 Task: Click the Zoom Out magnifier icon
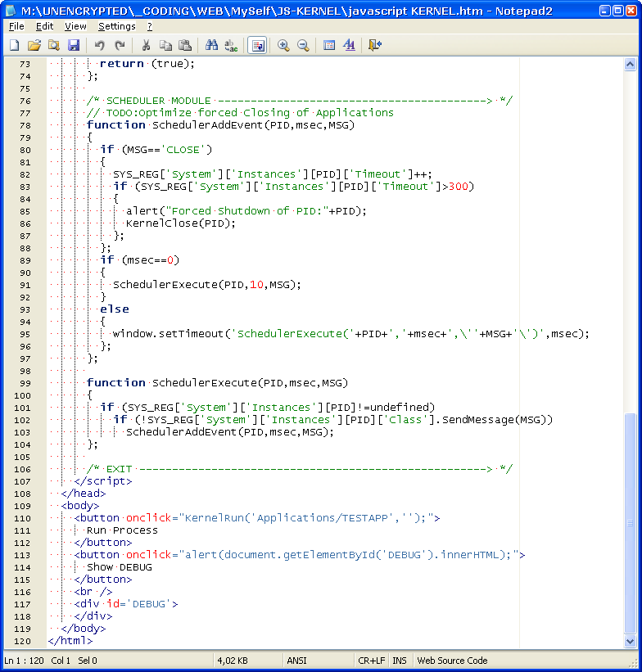click(x=303, y=45)
